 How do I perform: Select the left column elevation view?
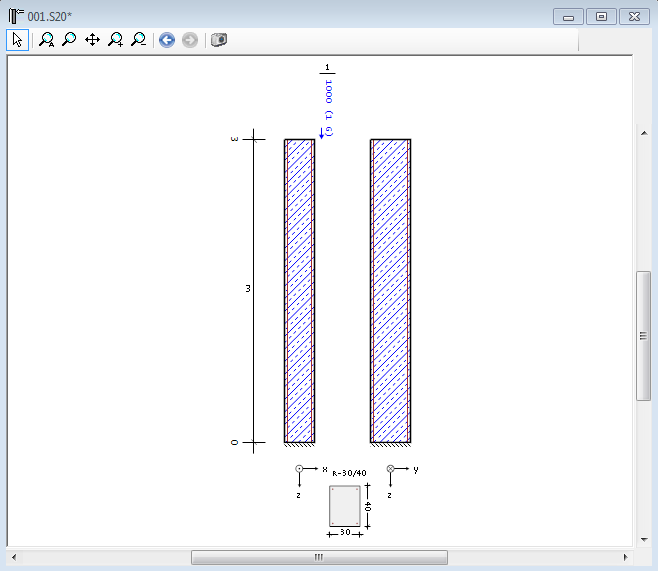(x=299, y=291)
